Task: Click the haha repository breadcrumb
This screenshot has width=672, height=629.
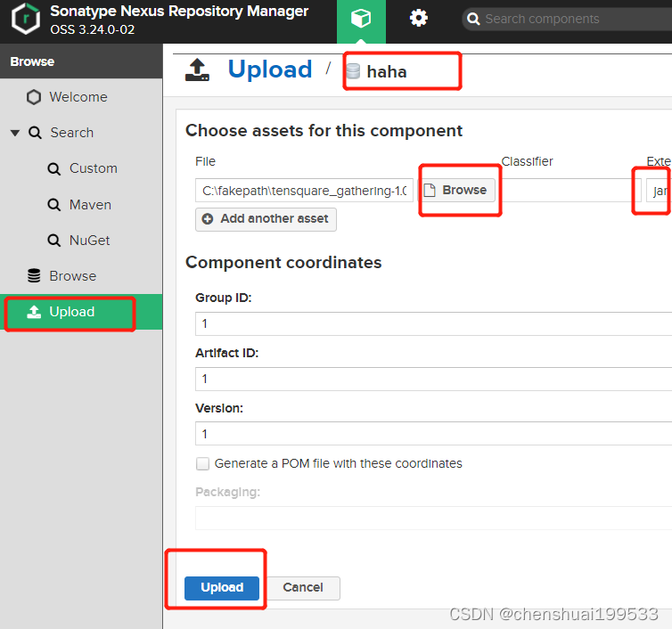Action: coord(387,71)
